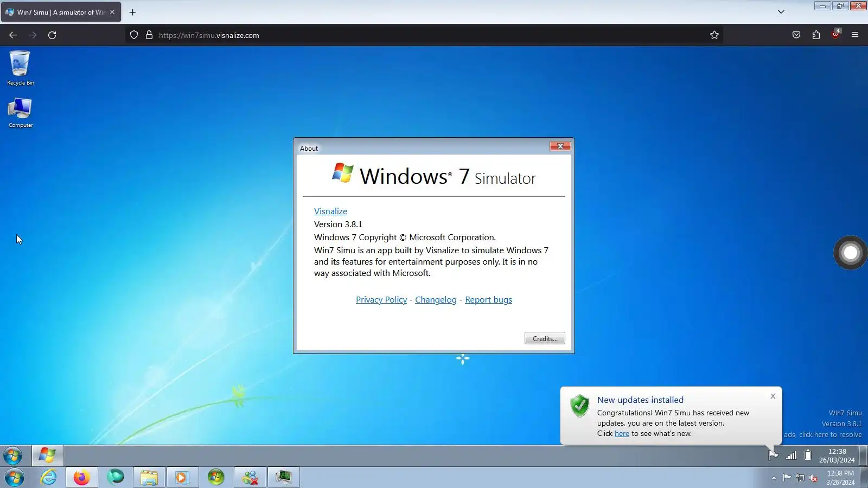868x488 pixels.
Task: Open a new browser tab
Action: [132, 12]
